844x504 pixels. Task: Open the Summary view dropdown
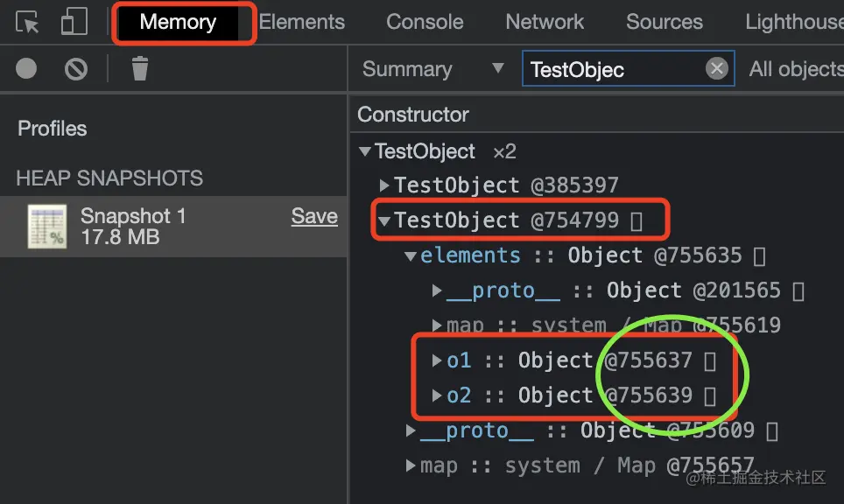433,69
